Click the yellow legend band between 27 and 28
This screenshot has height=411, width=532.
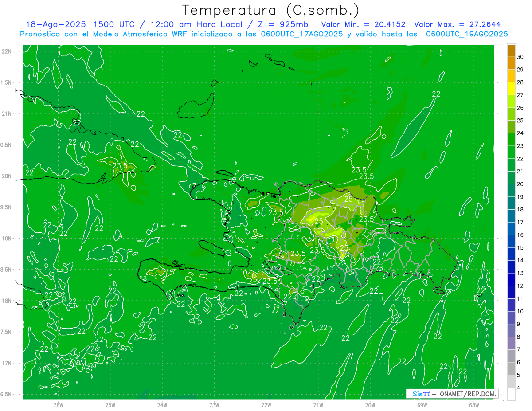[511, 89]
